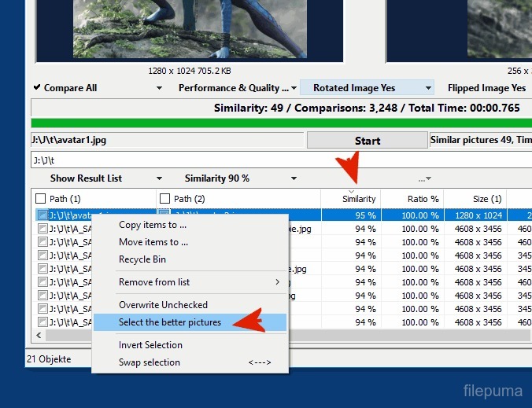Click the green comparison progress bar
Image resolution: width=532 pixels, height=408 pixels.
275,123
